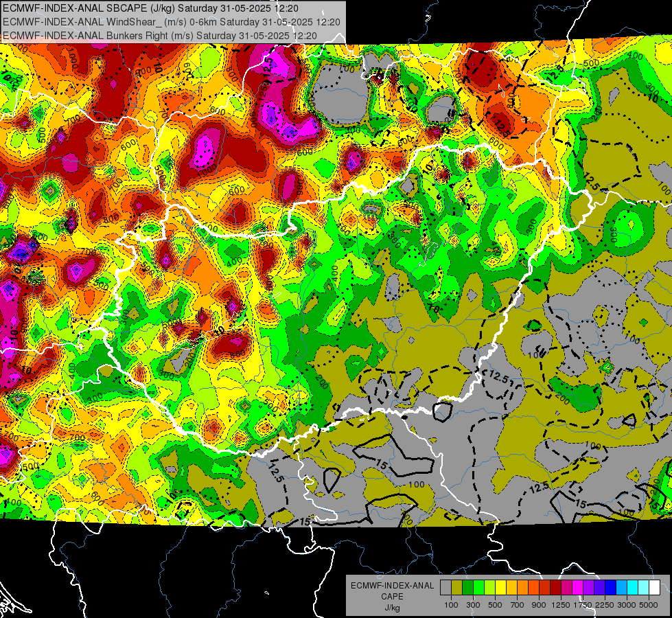Click the 3000 value on the legend scale

[627, 605]
